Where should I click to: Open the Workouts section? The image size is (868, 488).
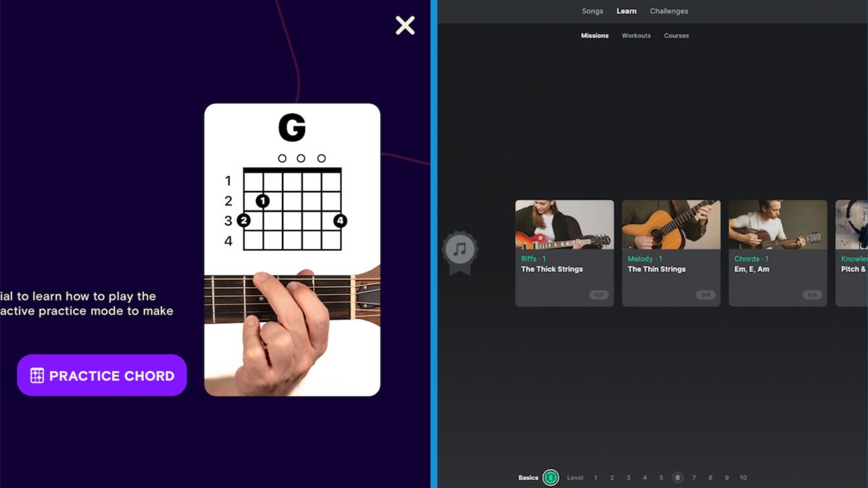(636, 35)
